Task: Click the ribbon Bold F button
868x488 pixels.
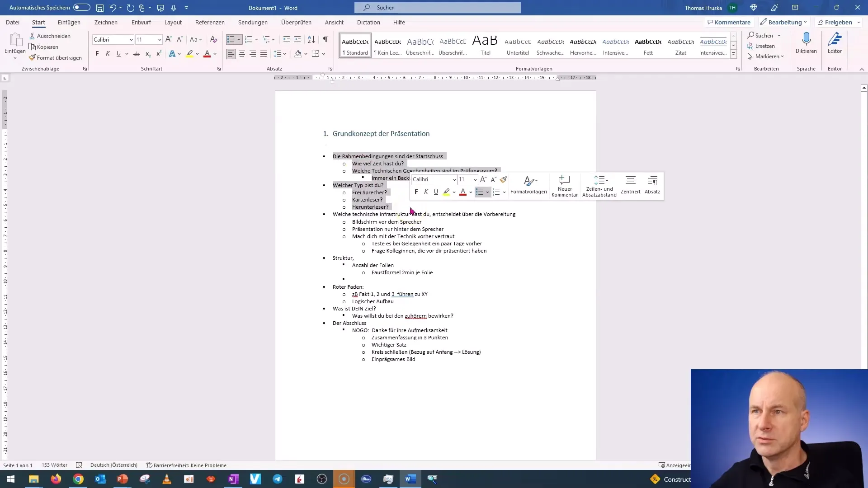Action: click(x=97, y=54)
